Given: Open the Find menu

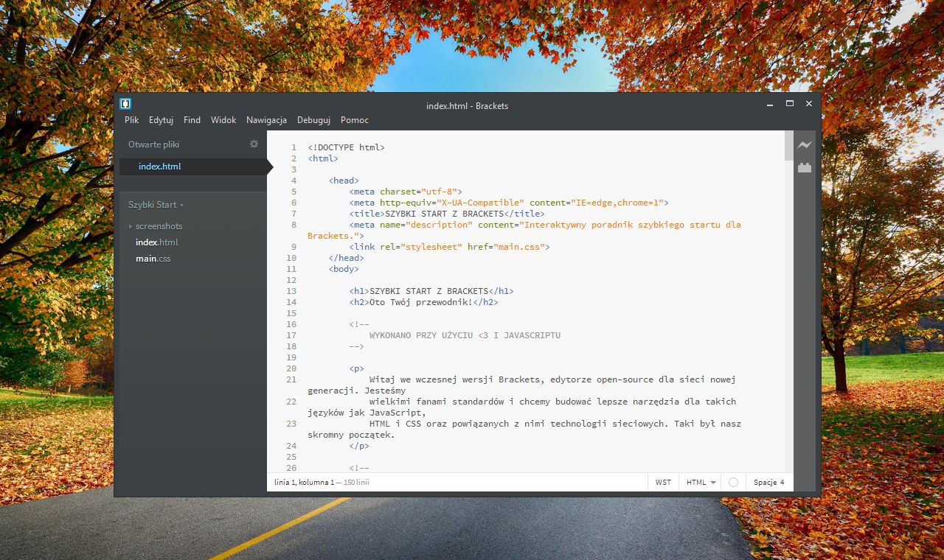Looking at the screenshot, I should (192, 120).
